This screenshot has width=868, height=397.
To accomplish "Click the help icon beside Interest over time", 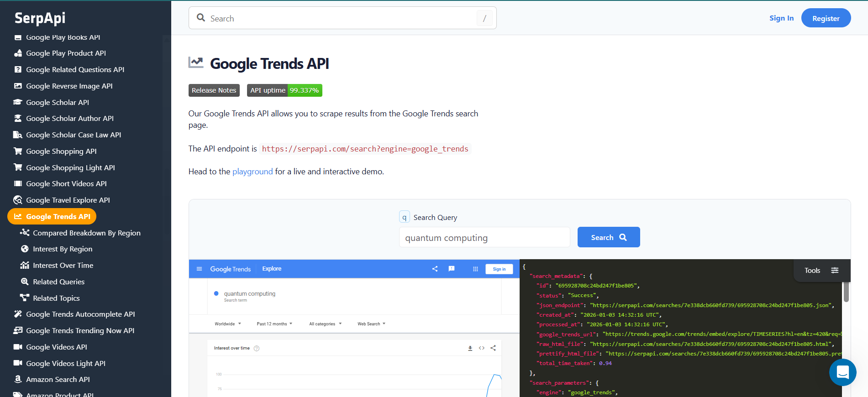I will point(257,349).
